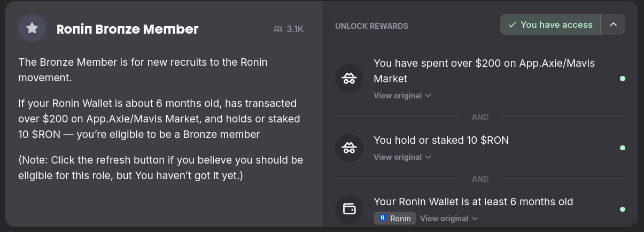Image resolution: width=644 pixels, height=232 pixels.
Task: Click the incognito icon for $200 spending requirement
Action: point(349,79)
